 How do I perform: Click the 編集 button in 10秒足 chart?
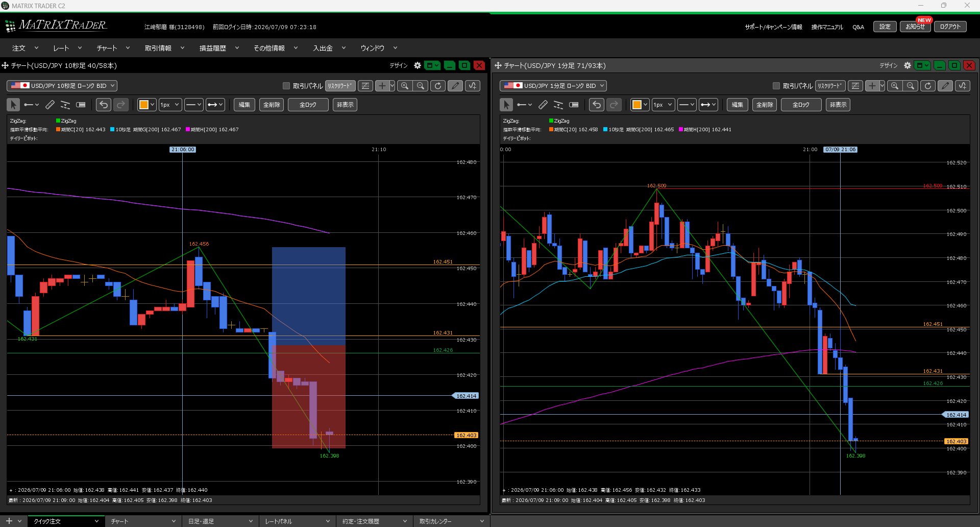click(244, 105)
